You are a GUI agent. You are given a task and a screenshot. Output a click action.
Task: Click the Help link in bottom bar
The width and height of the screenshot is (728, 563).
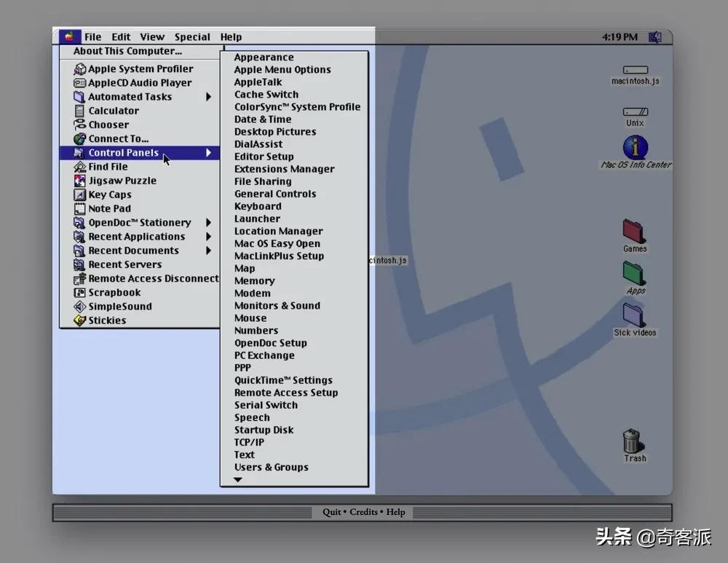395,512
